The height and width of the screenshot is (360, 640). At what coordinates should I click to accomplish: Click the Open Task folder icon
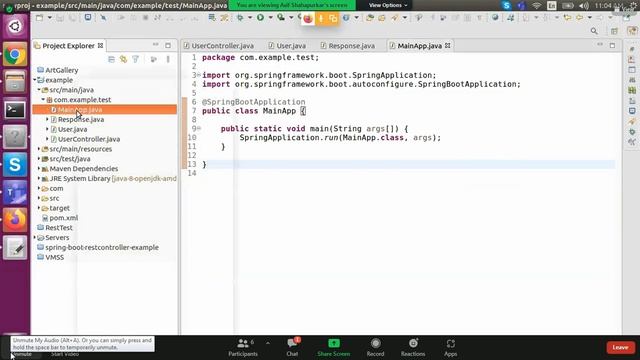(x=382, y=18)
